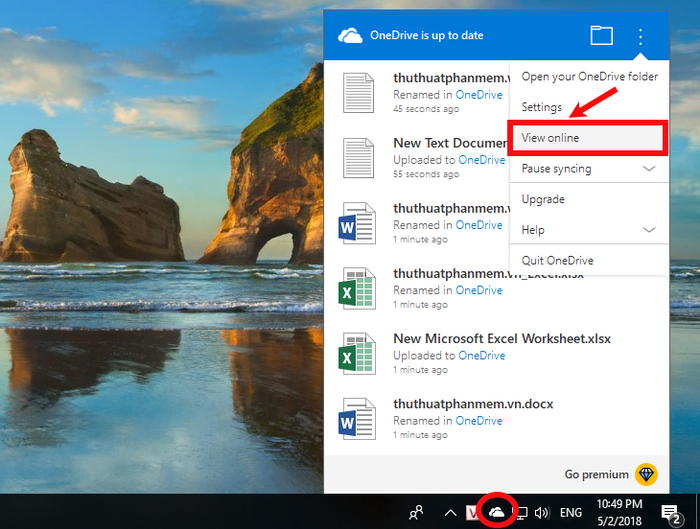Open folder icon in OneDrive header
Screen dimensions: 700x529
[x=601, y=35]
